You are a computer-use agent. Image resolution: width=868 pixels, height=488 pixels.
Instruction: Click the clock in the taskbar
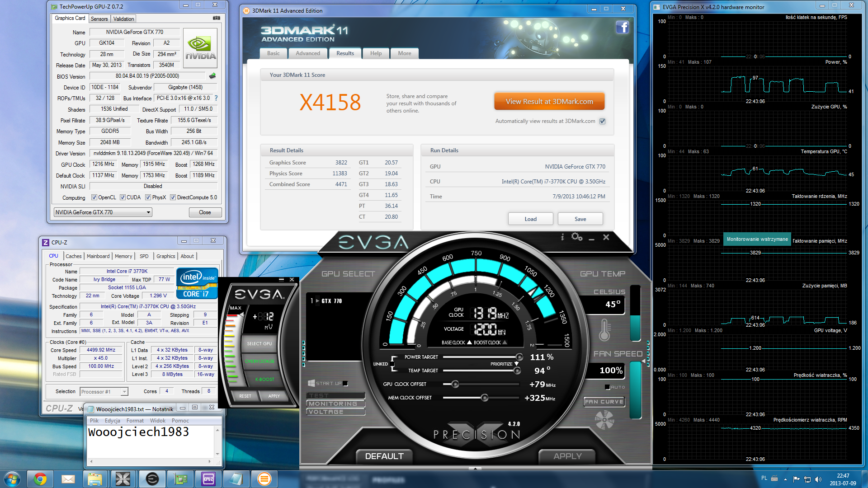tap(843, 479)
